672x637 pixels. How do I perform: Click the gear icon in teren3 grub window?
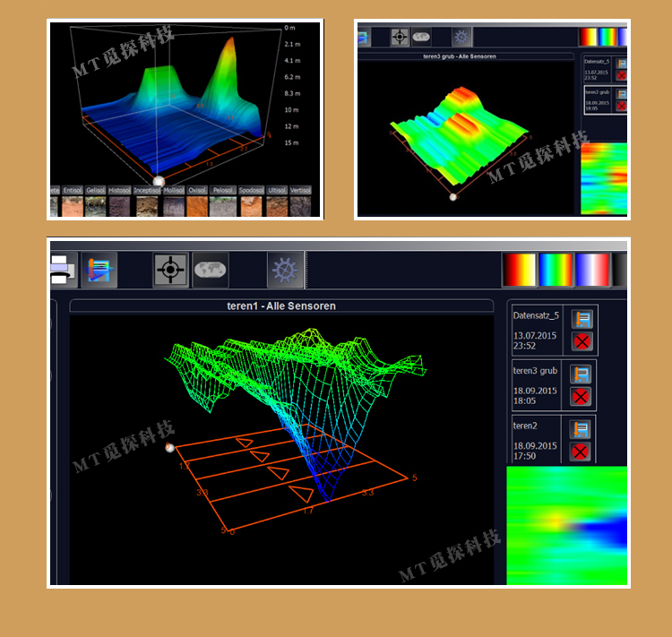[461, 37]
